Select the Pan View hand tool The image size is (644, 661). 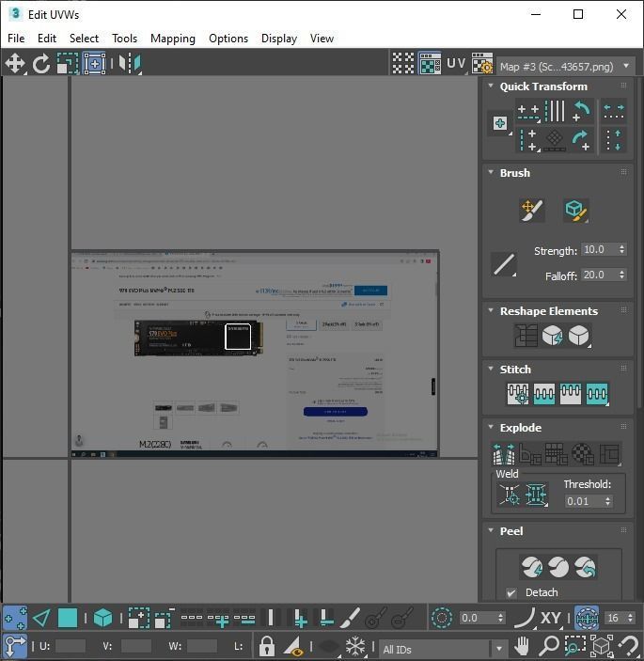523,646
